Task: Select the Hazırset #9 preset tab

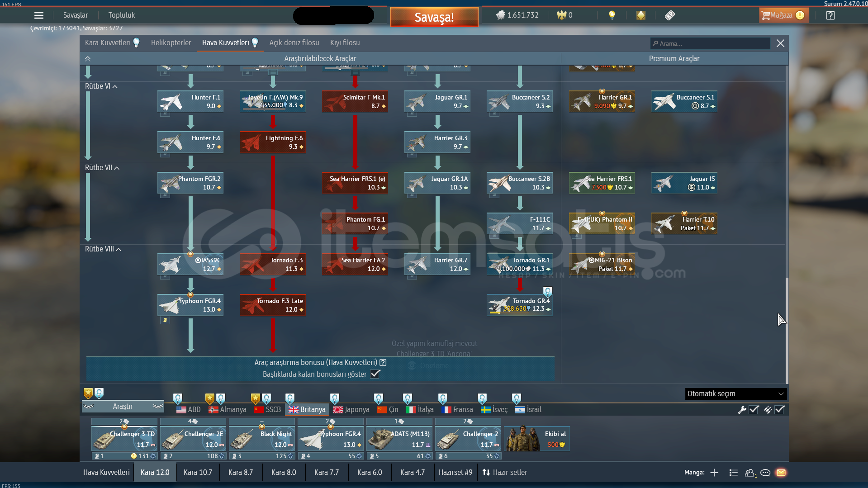Action: point(455,473)
